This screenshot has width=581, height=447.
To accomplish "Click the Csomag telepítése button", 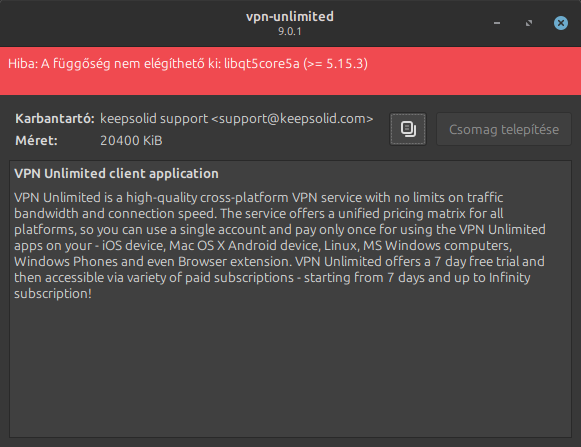I will [504, 129].
